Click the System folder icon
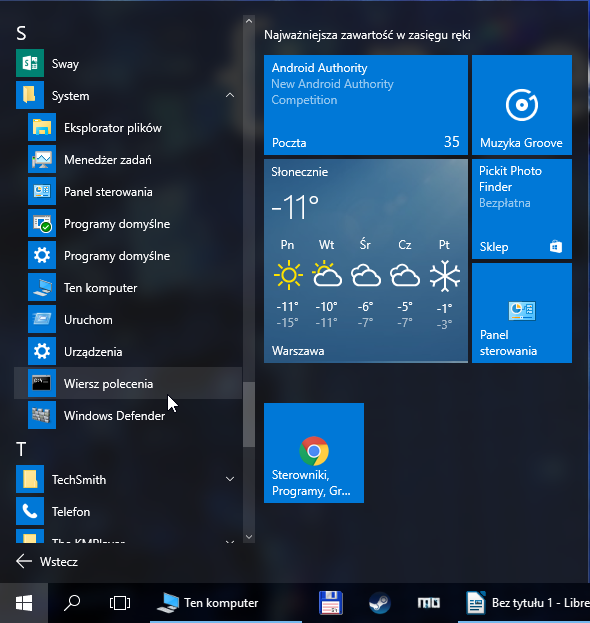 (30, 95)
